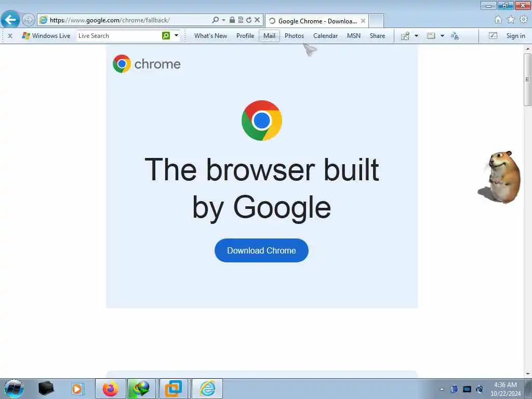Open Mail on the Windows Live toolbar
532x399 pixels.
(x=270, y=36)
